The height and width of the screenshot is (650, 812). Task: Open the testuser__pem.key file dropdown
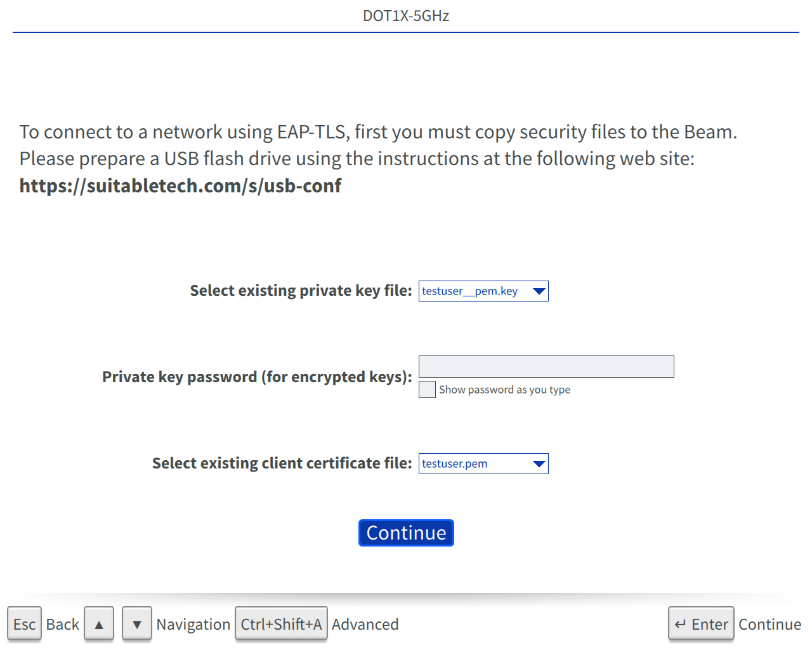(x=483, y=291)
